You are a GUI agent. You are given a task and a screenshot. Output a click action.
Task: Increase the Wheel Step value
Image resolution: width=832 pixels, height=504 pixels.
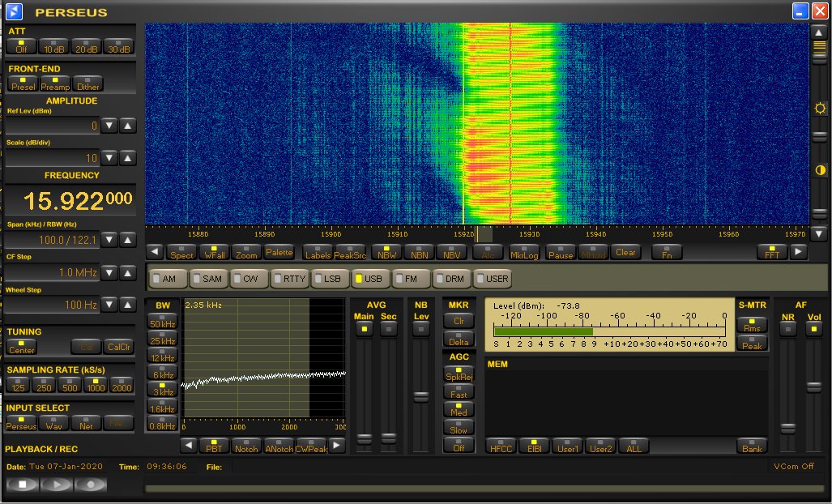[128, 305]
